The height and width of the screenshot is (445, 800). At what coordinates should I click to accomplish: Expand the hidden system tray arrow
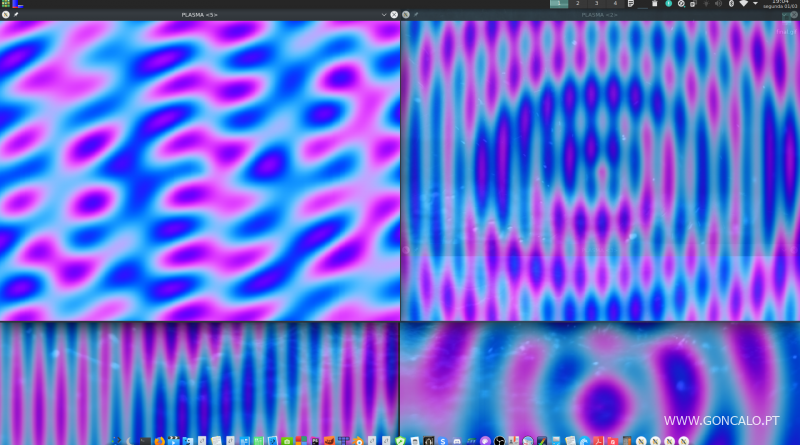coord(756,4)
